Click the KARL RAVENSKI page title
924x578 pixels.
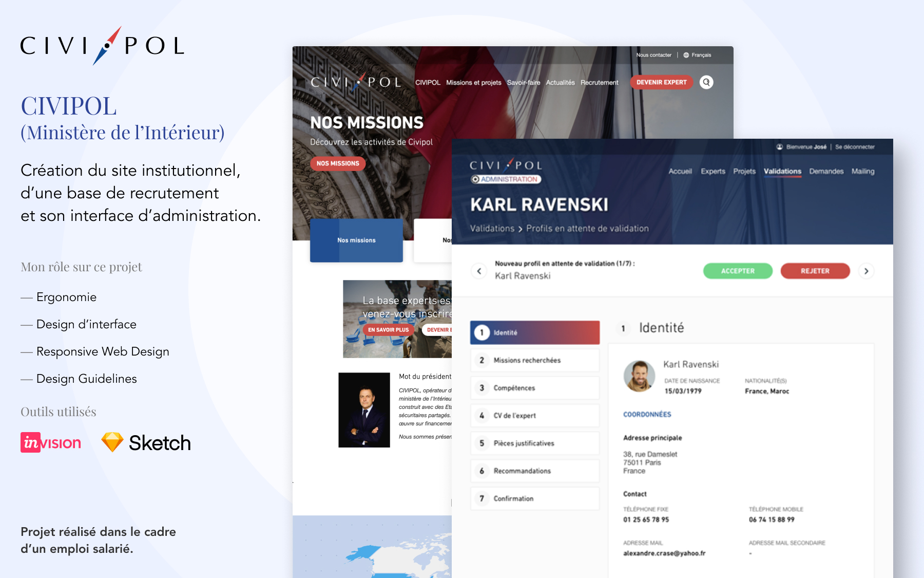point(539,205)
